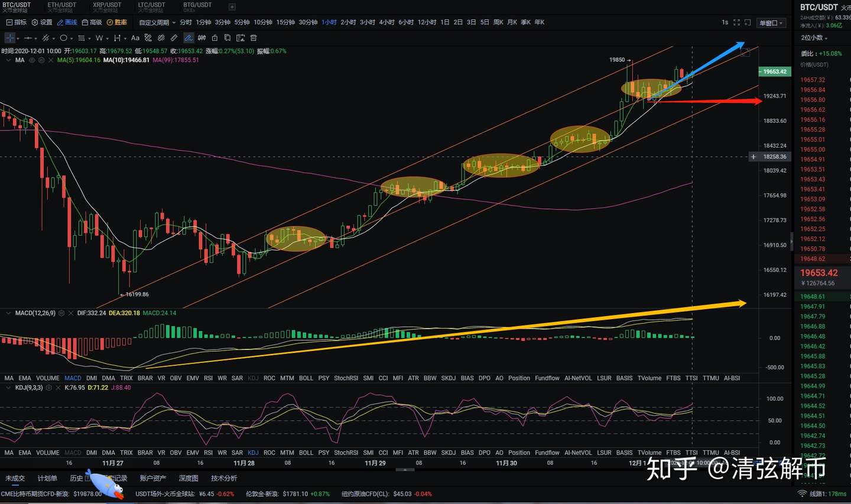Remove the MA indicator with X
851x504 pixels.
pyautogui.click(x=51, y=60)
